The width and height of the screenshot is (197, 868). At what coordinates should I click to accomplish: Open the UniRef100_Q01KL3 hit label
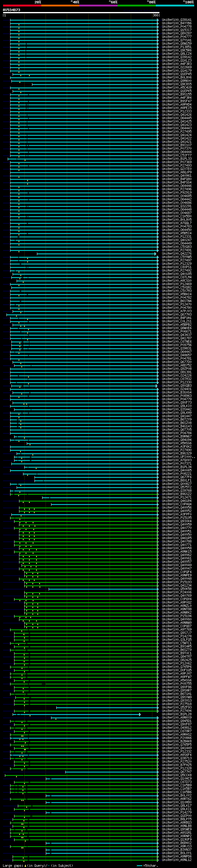click(176, 61)
